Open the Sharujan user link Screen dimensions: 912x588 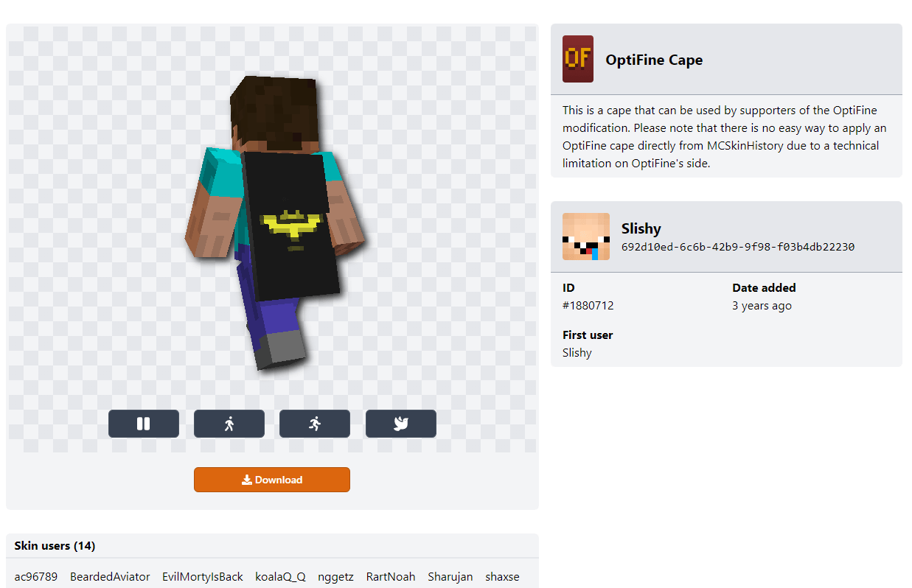tap(450, 576)
